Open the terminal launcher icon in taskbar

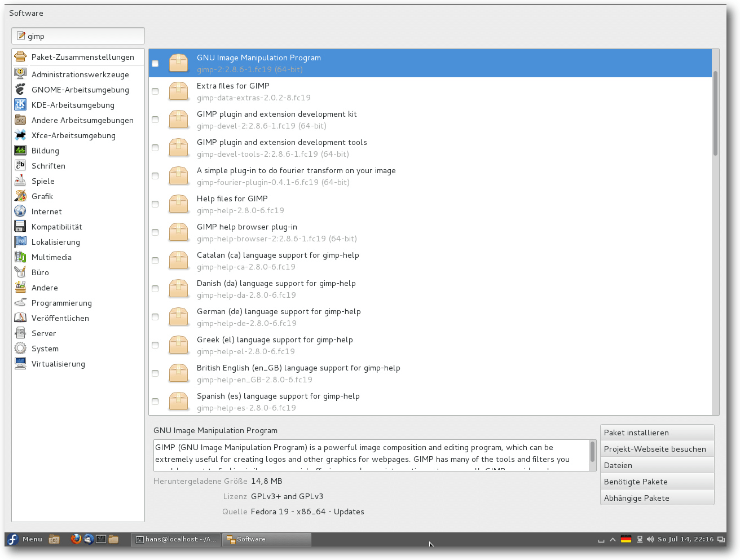[x=101, y=539]
